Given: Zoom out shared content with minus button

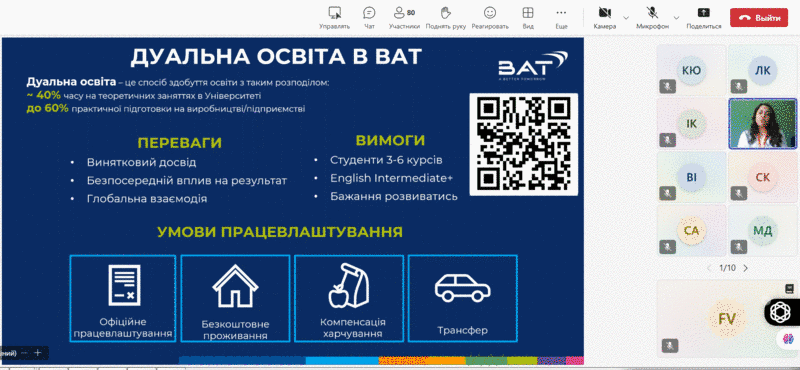Looking at the screenshot, I should (24, 353).
